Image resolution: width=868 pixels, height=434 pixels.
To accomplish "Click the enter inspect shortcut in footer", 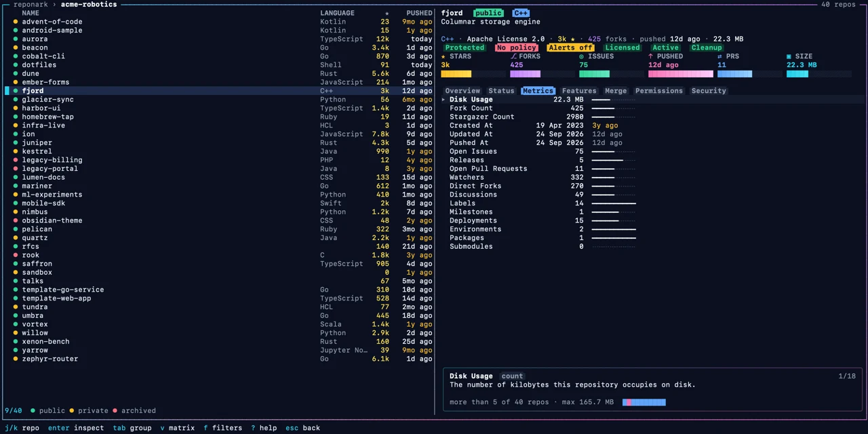I will click(x=76, y=428).
